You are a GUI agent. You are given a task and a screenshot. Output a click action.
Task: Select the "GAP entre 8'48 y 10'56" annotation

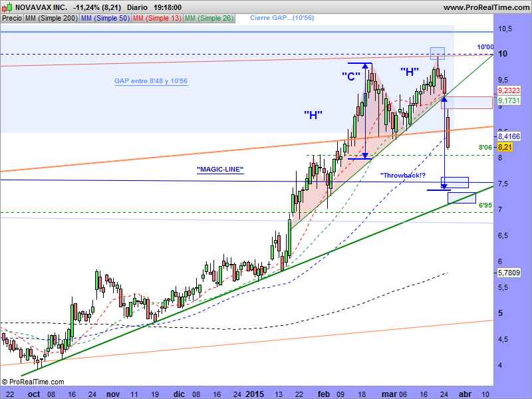[x=151, y=81]
